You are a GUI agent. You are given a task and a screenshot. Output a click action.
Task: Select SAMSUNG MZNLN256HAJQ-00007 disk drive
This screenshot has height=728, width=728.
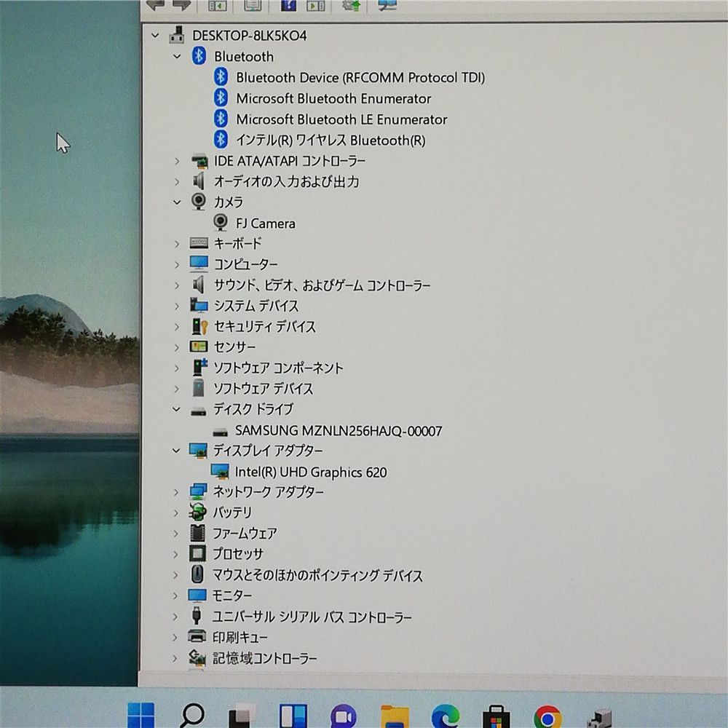point(338,431)
